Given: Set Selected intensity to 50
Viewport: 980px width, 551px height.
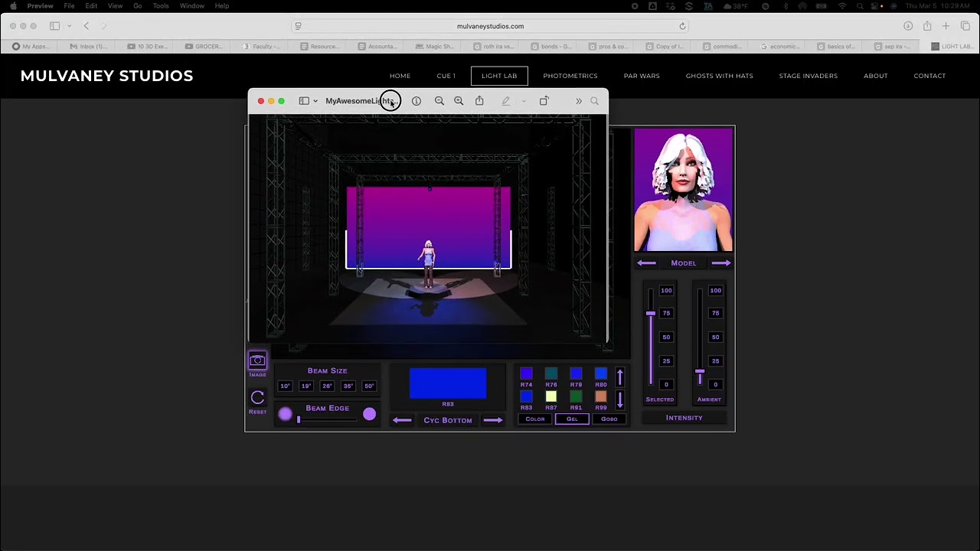Looking at the screenshot, I should (666, 337).
